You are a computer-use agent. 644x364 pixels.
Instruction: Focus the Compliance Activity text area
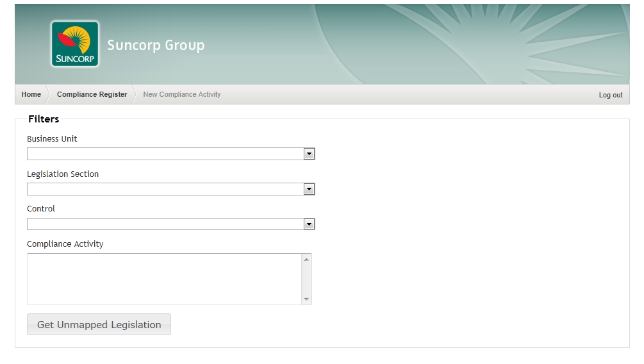[x=164, y=279]
